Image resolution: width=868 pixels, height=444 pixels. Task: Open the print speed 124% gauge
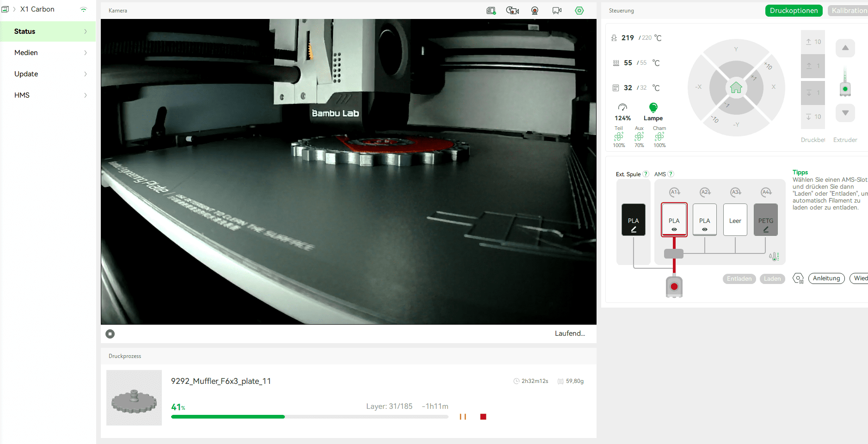pos(622,112)
